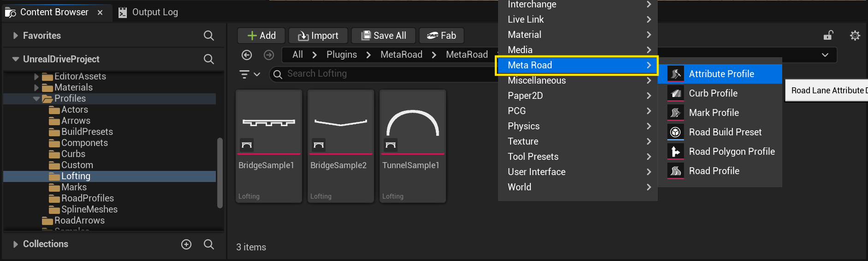The image size is (868, 261).
Task: Switch to the Output Log tab
Action: pyautogui.click(x=149, y=12)
